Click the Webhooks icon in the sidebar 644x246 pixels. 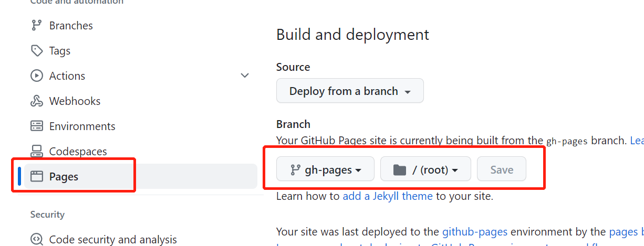pos(36,101)
